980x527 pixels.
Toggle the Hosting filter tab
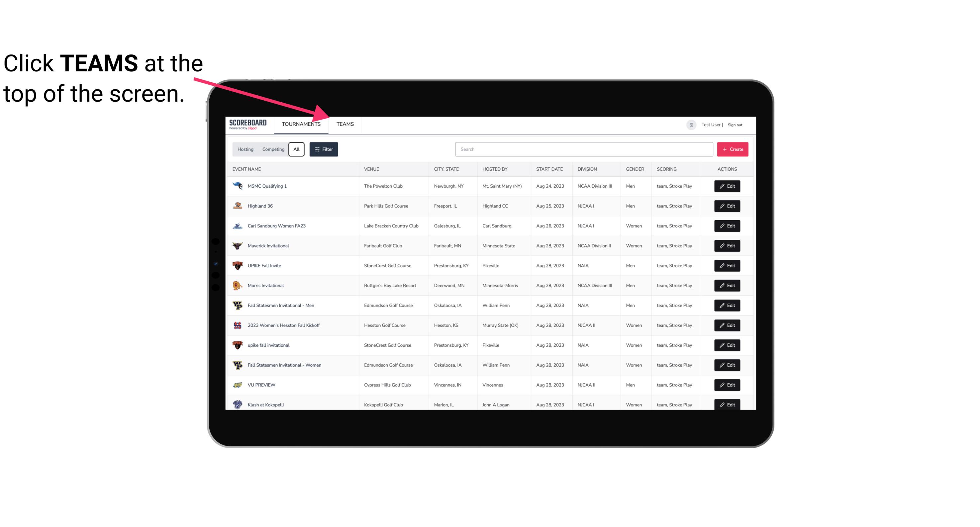coord(245,149)
